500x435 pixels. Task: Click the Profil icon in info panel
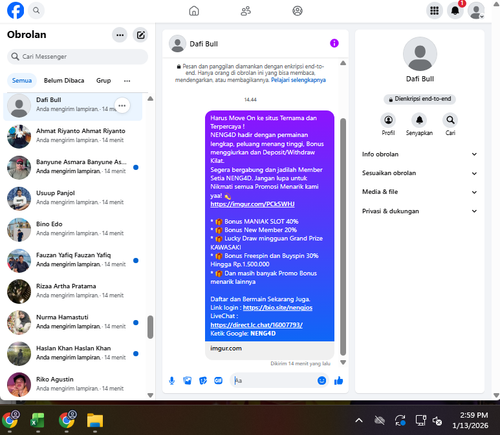click(x=388, y=120)
